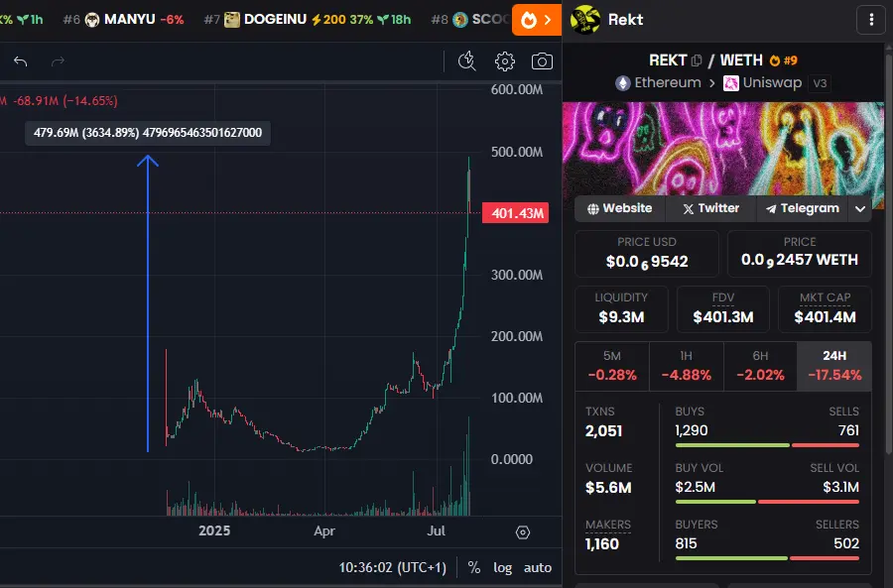The width and height of the screenshot is (893, 588).
Task: Click the buys versus sells ratio bar
Action: tap(767, 445)
